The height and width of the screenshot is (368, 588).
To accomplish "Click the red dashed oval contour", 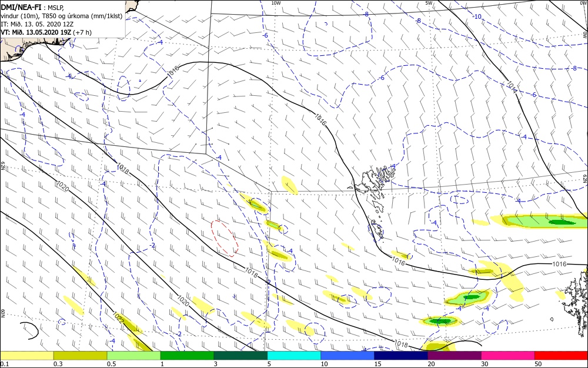I will click(x=225, y=238).
